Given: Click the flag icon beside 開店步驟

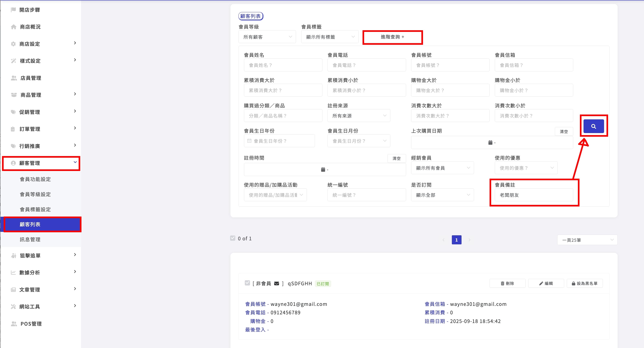Looking at the screenshot, I should 14,10.
